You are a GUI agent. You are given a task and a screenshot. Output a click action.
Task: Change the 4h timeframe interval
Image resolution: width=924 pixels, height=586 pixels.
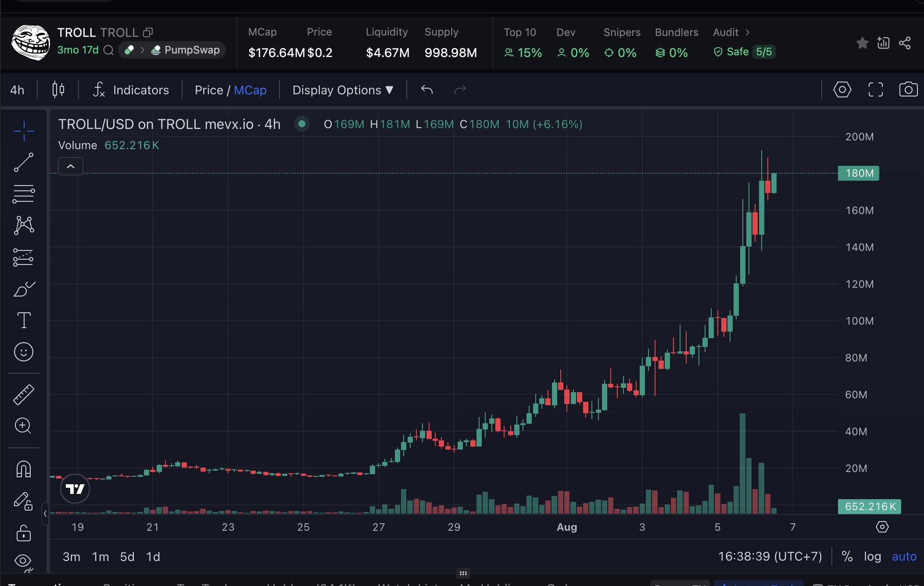(x=17, y=90)
